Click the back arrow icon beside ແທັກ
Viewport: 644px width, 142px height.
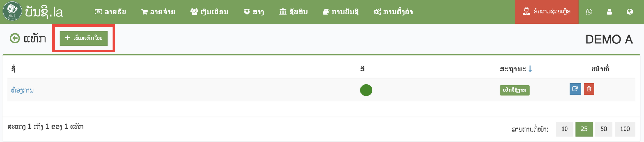pyautogui.click(x=15, y=38)
